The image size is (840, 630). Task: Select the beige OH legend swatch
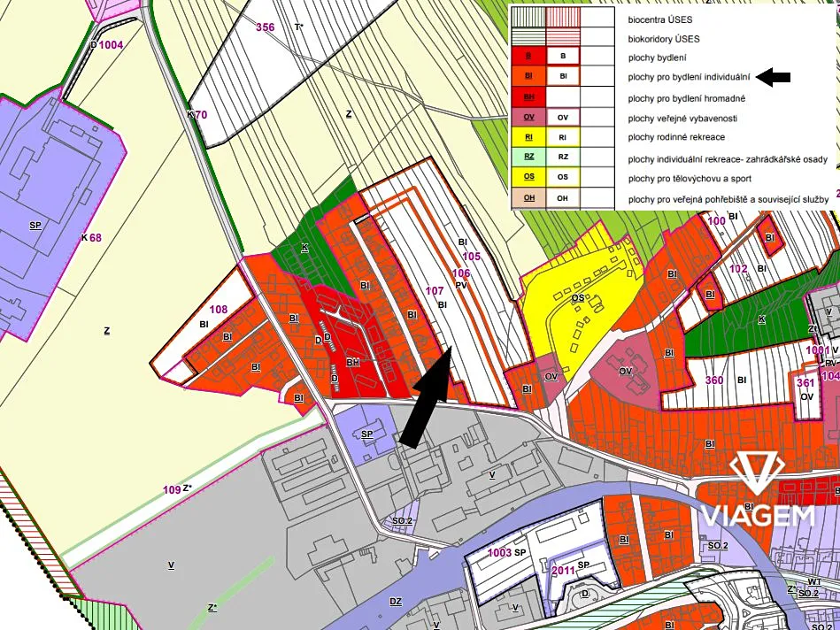click(528, 197)
